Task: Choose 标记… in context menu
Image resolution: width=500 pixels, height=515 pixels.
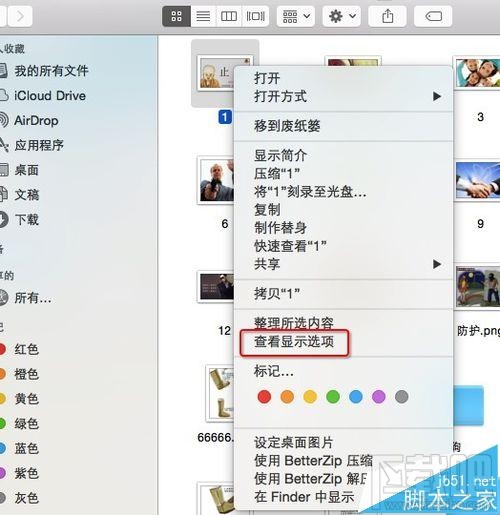Action: [343, 371]
